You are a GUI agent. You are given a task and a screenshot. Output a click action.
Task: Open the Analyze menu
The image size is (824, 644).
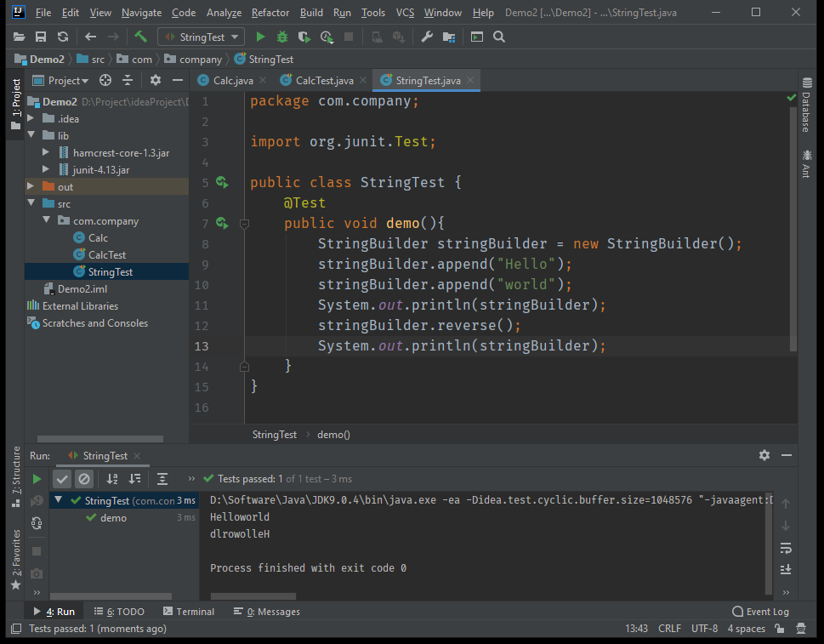[224, 12]
